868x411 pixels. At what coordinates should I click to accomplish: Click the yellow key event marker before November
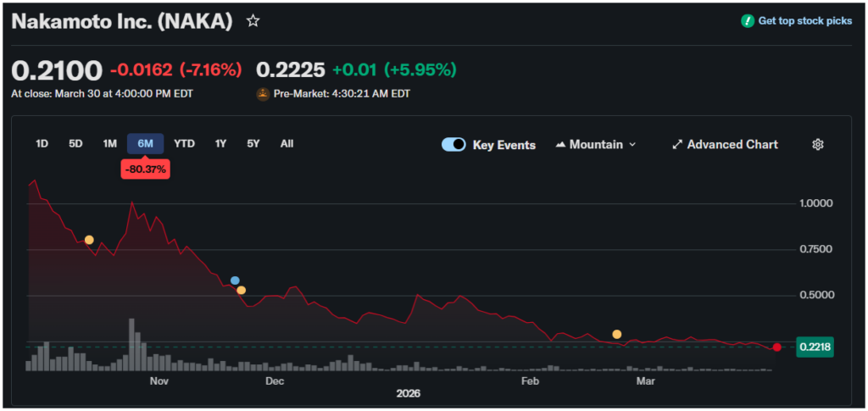tap(88, 240)
